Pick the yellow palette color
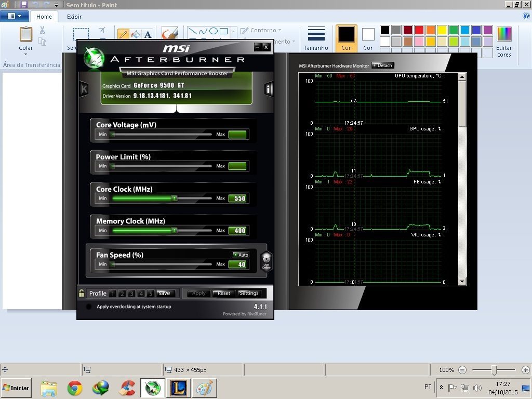The image size is (532, 399). (x=442, y=30)
